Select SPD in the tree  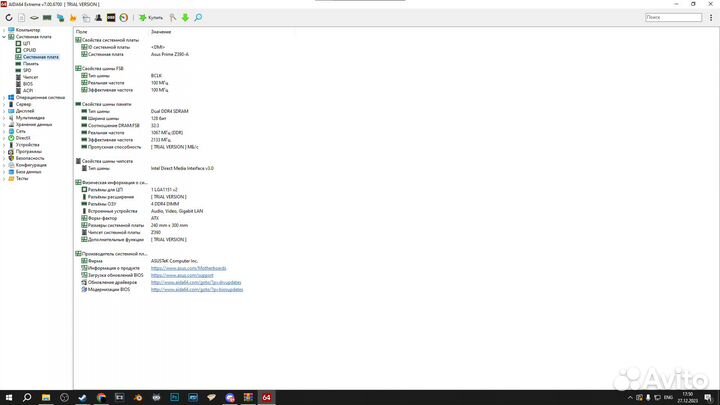tap(27, 70)
